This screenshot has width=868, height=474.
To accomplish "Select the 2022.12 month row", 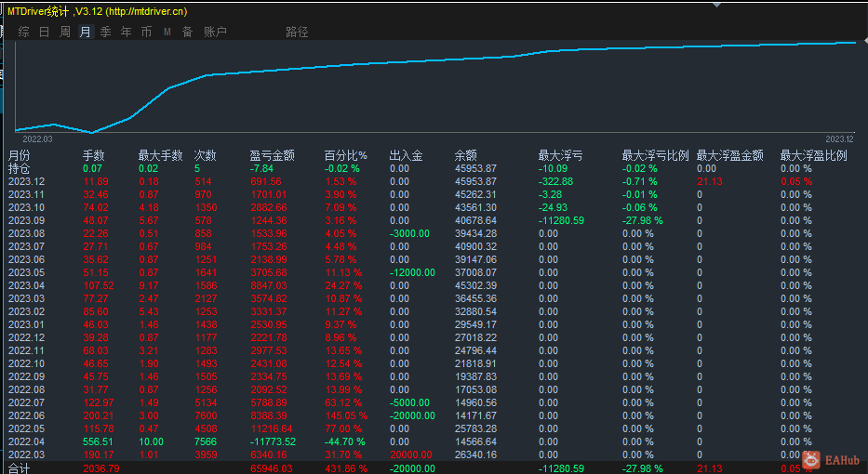I will [x=437, y=337].
